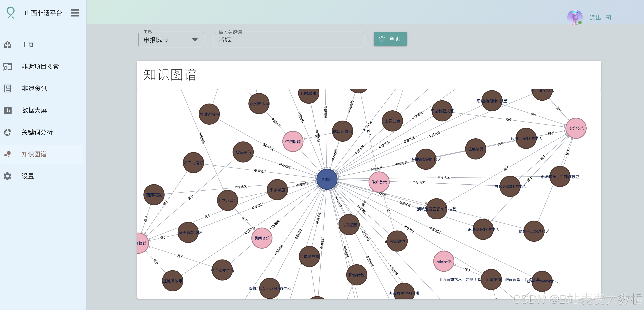Image resolution: width=644 pixels, height=310 pixels.
Task: Select the 阳城制糖技艺 node
Action: (442, 111)
